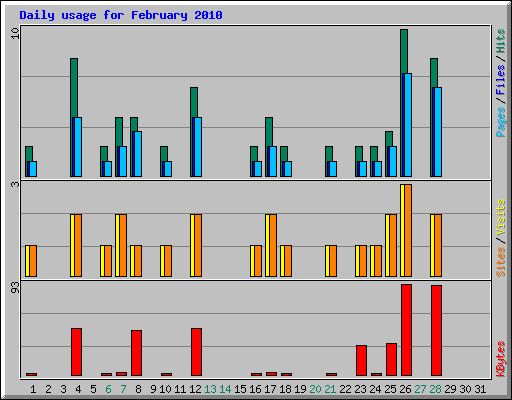Click day label "3" on the x-axis
Screen dimensions: 512x400
pos(63,389)
